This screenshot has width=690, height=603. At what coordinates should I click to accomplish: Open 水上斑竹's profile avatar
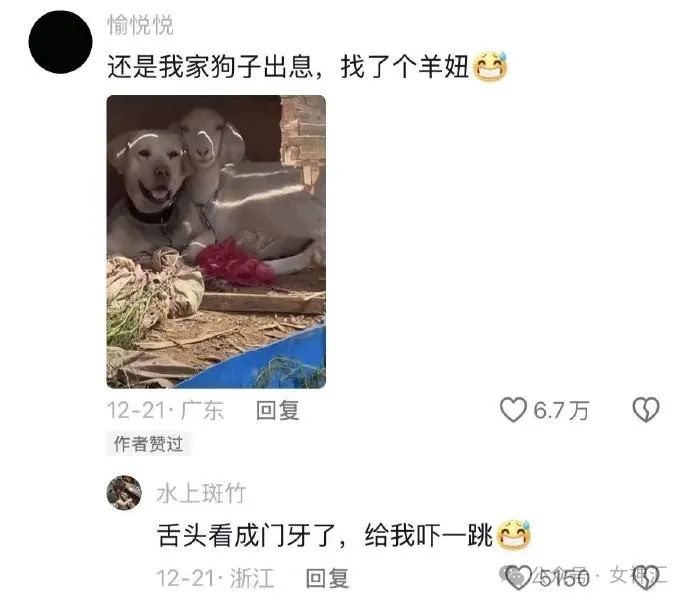[x=124, y=493]
